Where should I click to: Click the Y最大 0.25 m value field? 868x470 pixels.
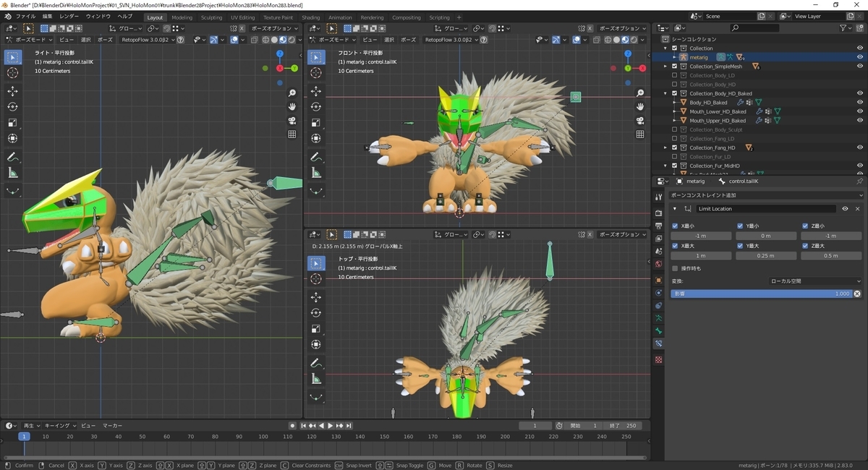point(765,256)
